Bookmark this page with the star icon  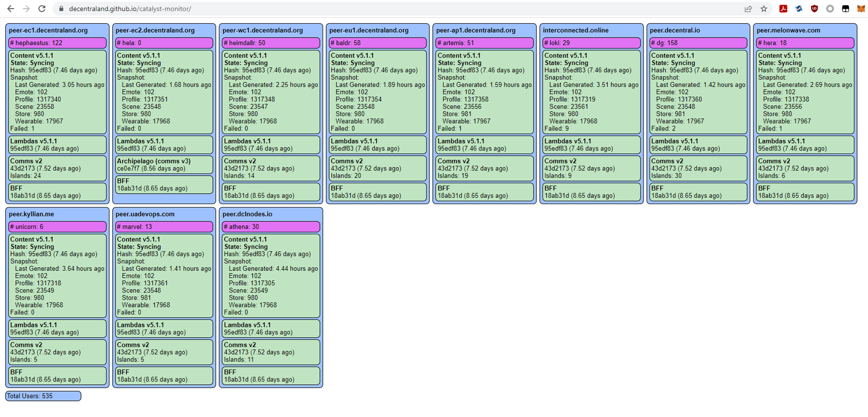pyautogui.click(x=764, y=9)
